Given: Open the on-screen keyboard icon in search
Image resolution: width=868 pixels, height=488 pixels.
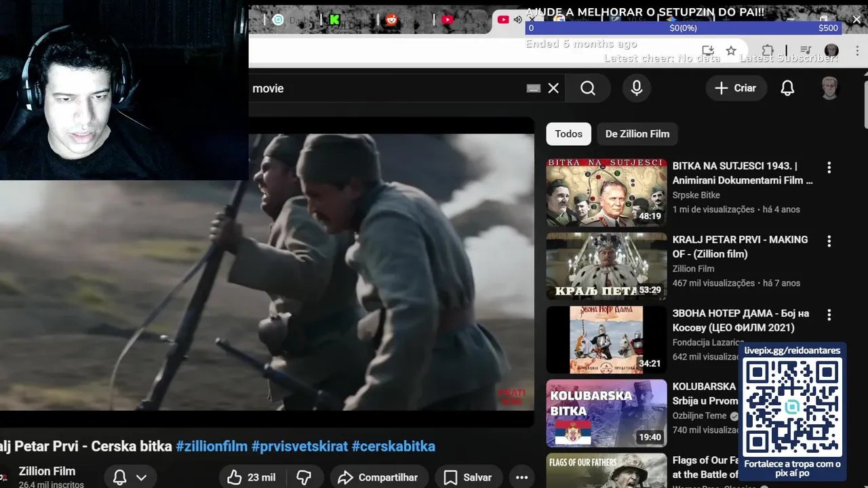Looking at the screenshot, I should [x=534, y=88].
